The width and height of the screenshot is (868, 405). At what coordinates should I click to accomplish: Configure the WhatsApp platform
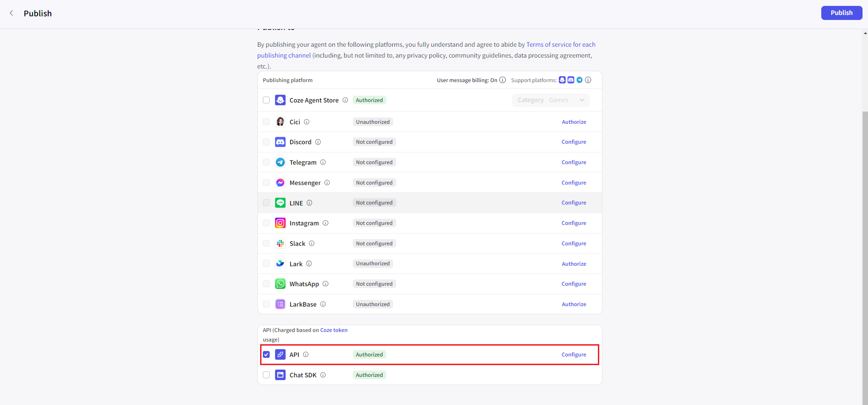tap(574, 284)
